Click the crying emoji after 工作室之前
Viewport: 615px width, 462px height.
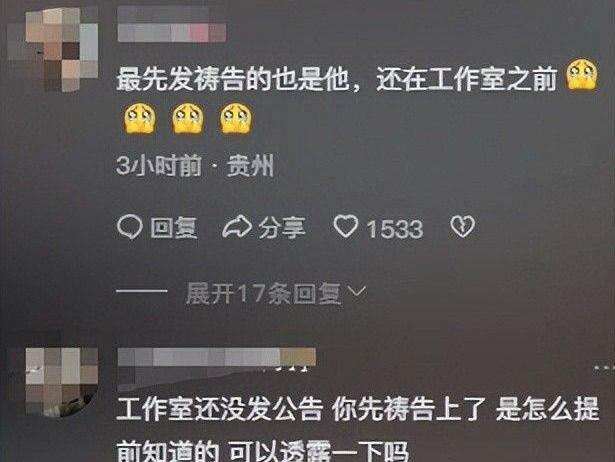[x=582, y=75]
